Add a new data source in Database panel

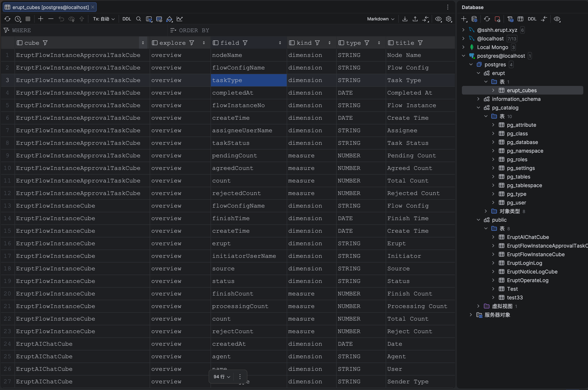[x=464, y=19]
